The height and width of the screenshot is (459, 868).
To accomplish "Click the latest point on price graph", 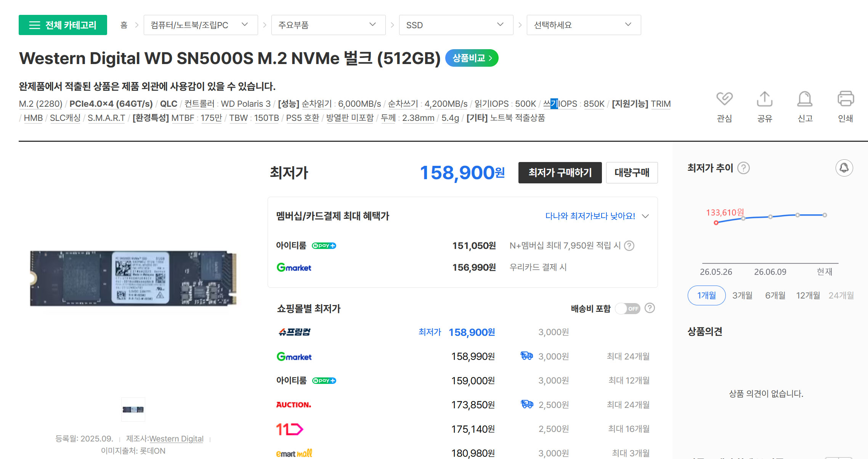I will tap(825, 215).
